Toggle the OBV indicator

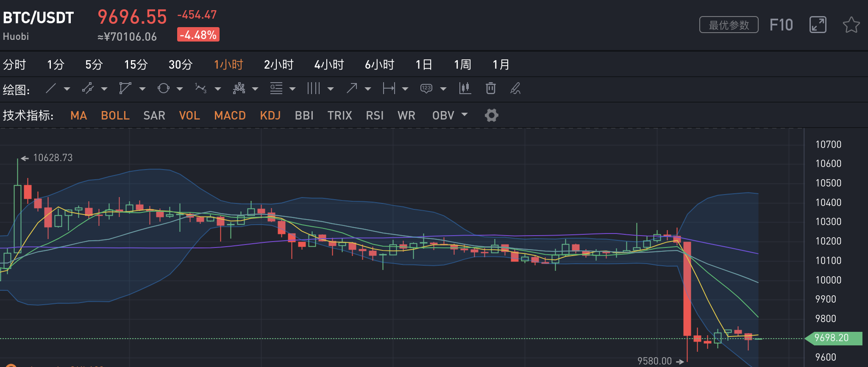[443, 115]
